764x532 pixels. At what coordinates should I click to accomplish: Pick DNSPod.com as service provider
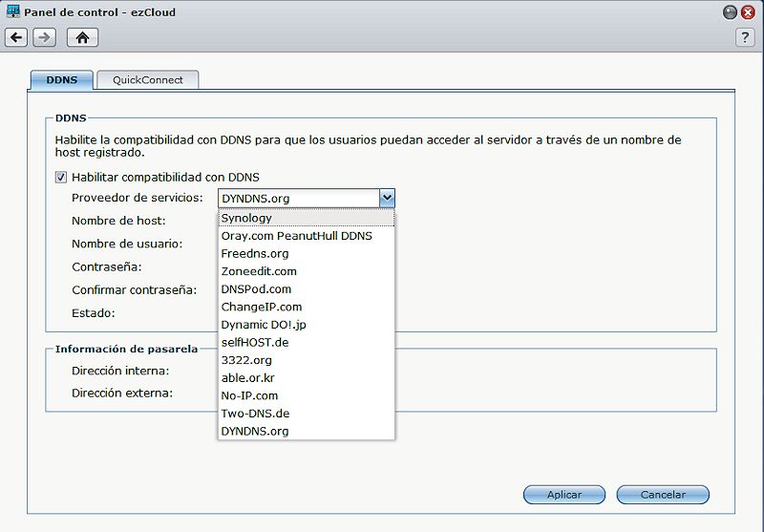(x=307, y=288)
